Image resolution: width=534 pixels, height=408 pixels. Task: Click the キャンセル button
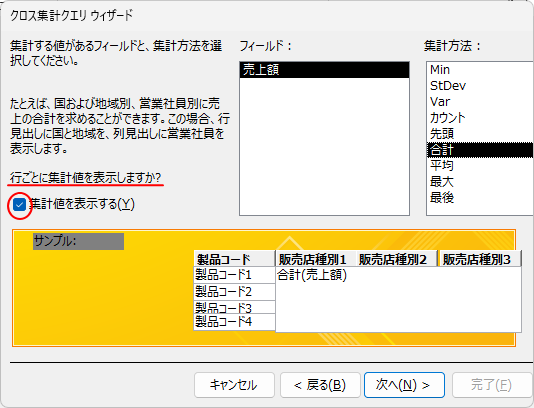pyautogui.click(x=234, y=385)
